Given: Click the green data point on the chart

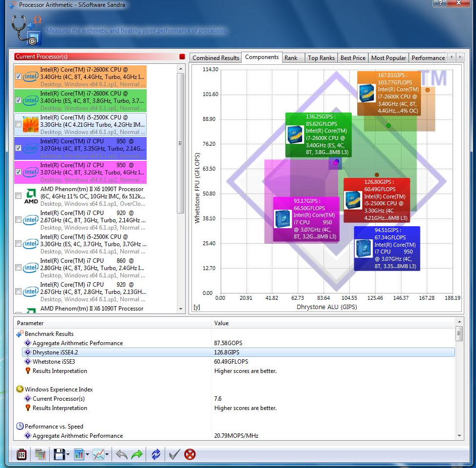Looking at the screenshot, I should [389, 125].
